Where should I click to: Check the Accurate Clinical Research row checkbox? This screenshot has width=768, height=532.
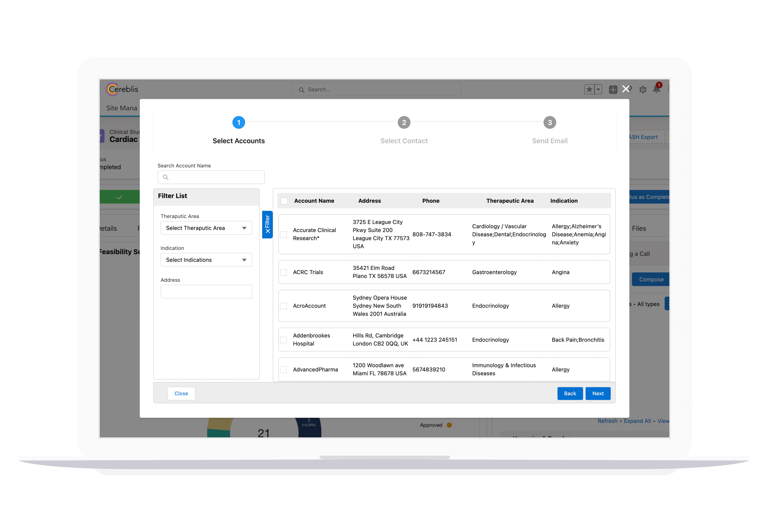[x=283, y=234]
